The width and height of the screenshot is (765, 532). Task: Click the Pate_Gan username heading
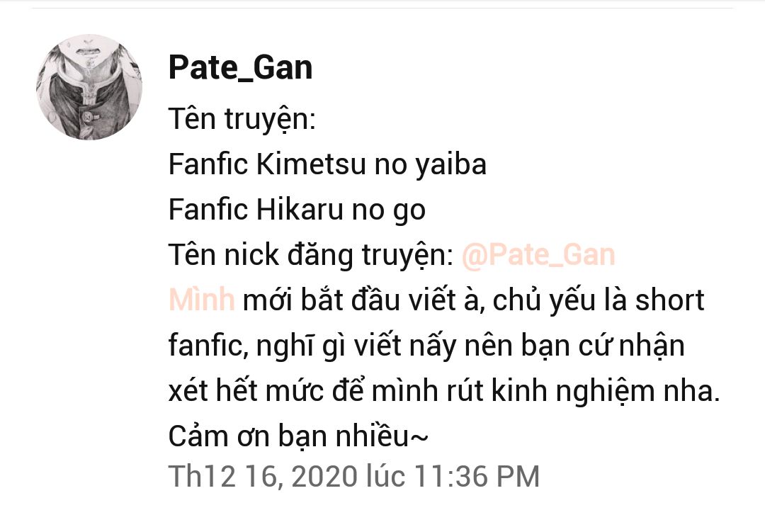(x=241, y=67)
